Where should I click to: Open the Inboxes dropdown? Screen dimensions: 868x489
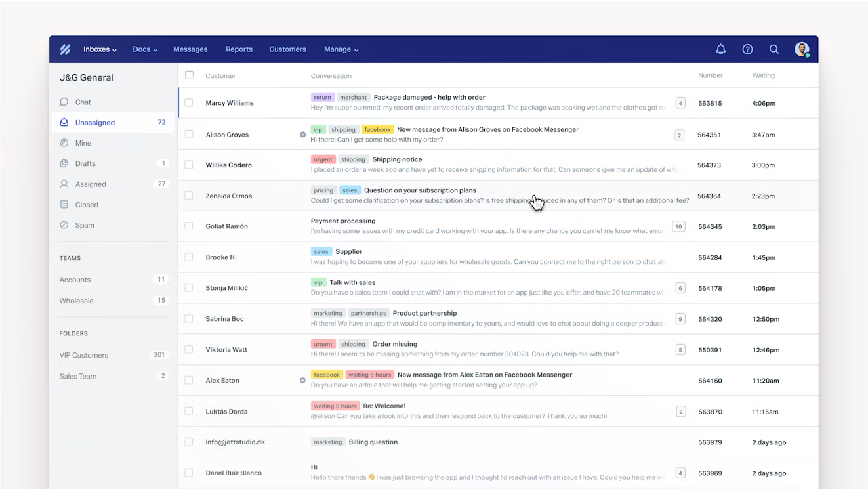click(100, 49)
